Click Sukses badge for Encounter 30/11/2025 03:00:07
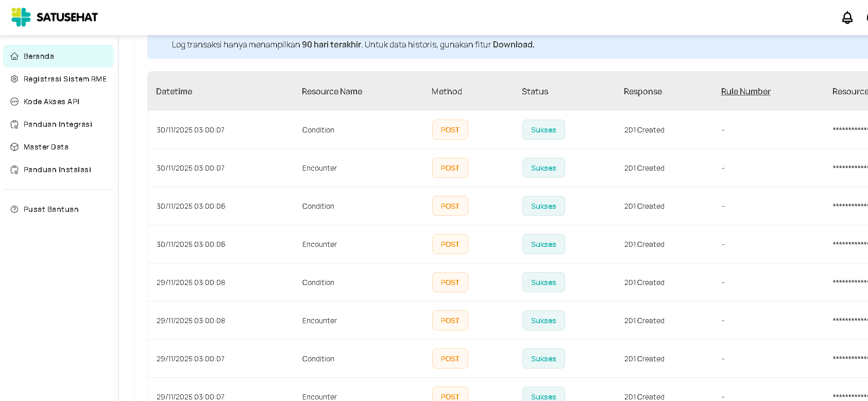 pos(543,168)
